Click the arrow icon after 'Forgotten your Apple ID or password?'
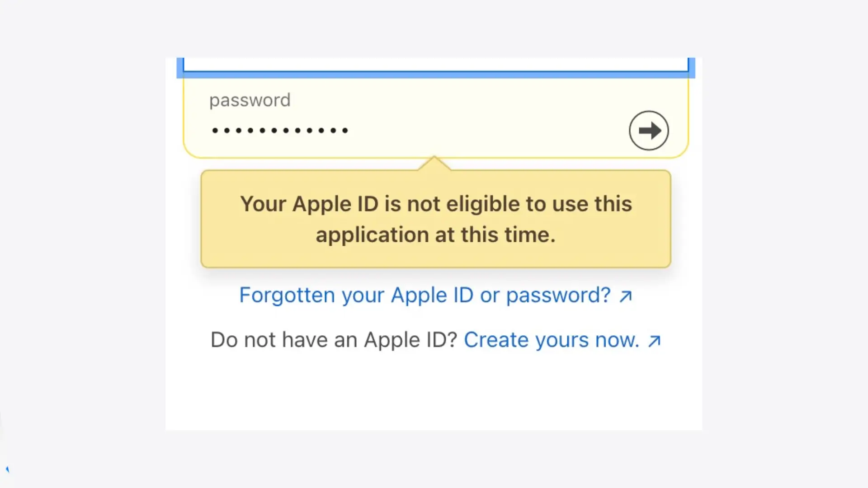Viewport: 868px width, 488px height. point(626,296)
